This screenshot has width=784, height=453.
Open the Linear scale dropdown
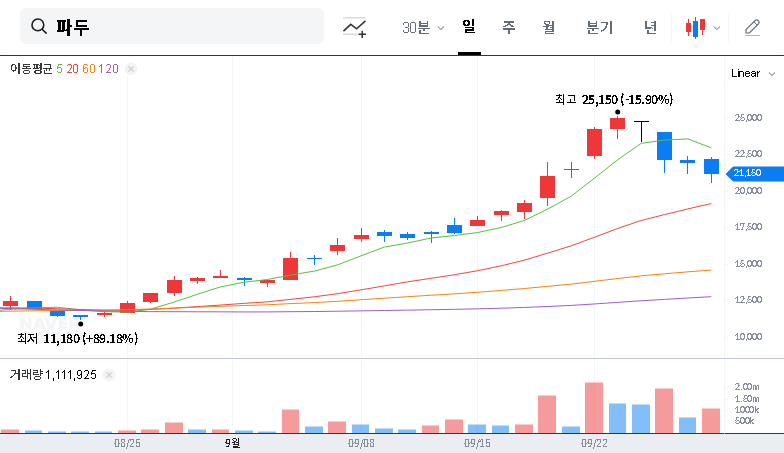click(x=753, y=74)
